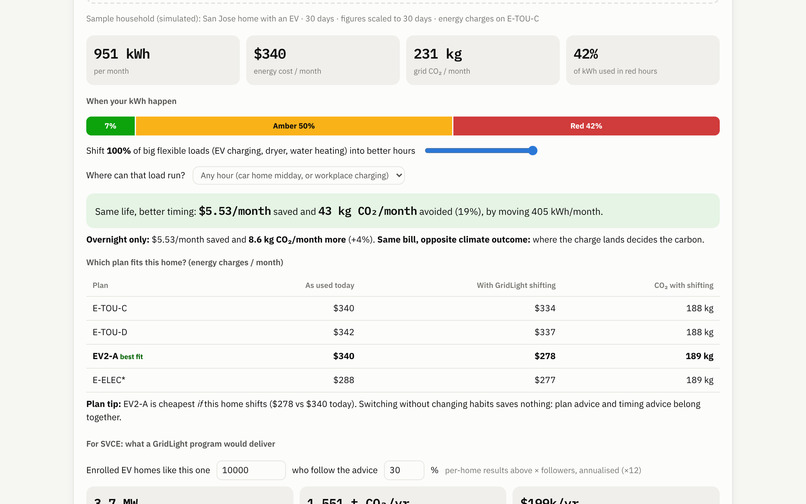Viewport: 806px width, 504px height.
Task: Click the $334 shifting value for E-TOU-C
Action: [x=545, y=308]
